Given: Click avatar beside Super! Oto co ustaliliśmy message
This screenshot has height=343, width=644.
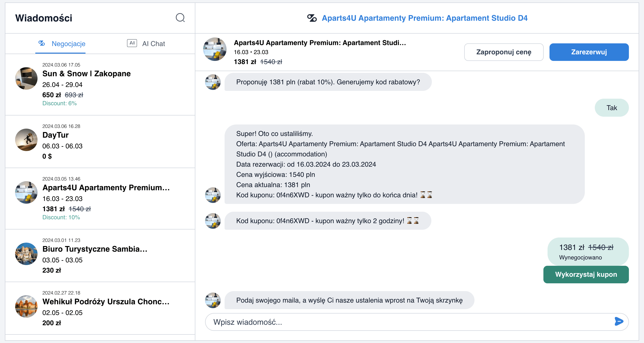Looking at the screenshot, I should coord(213,195).
